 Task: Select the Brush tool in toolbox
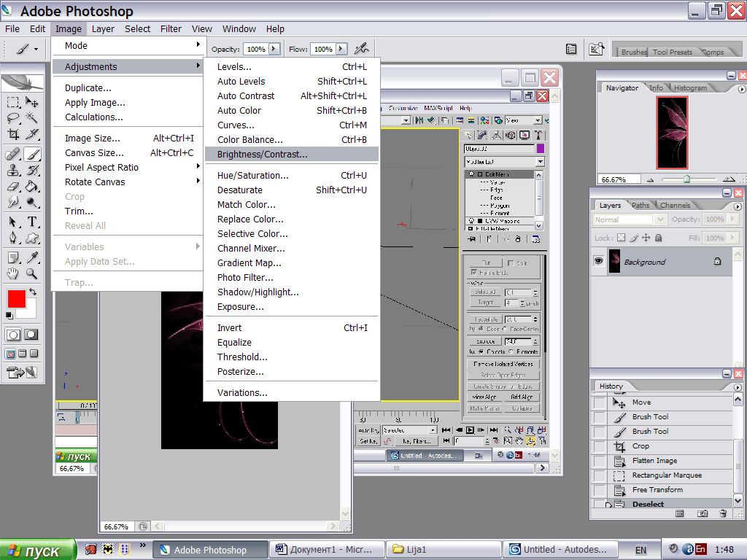point(32,155)
